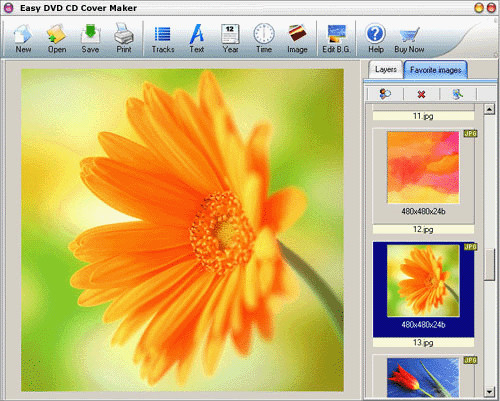The width and height of the screenshot is (500, 401).
Task: Save the cover using the Save icon
Action: (90, 38)
